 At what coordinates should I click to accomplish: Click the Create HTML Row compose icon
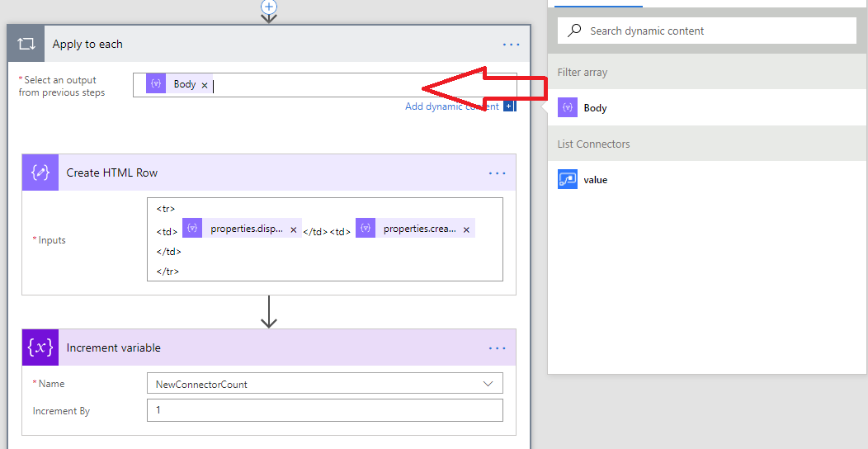click(x=40, y=173)
